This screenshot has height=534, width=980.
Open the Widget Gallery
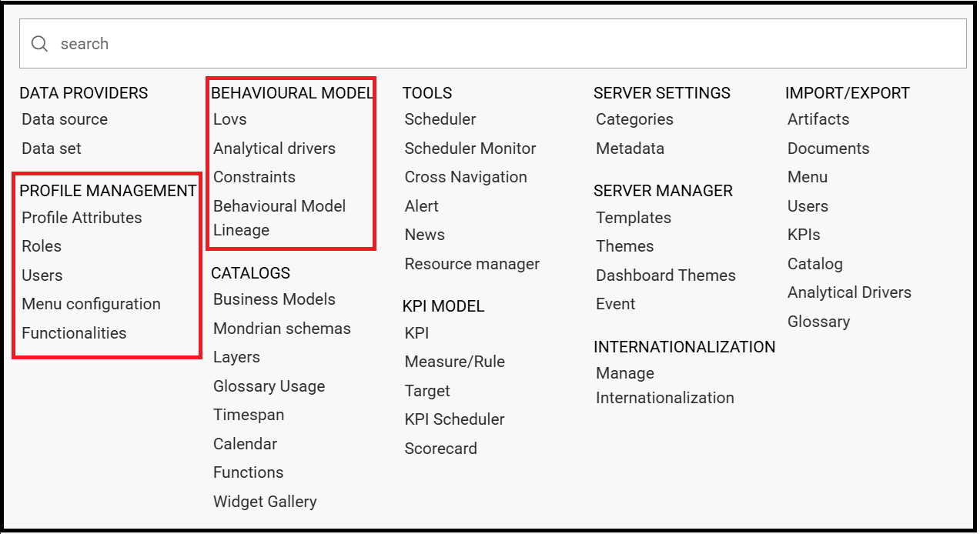coord(265,502)
